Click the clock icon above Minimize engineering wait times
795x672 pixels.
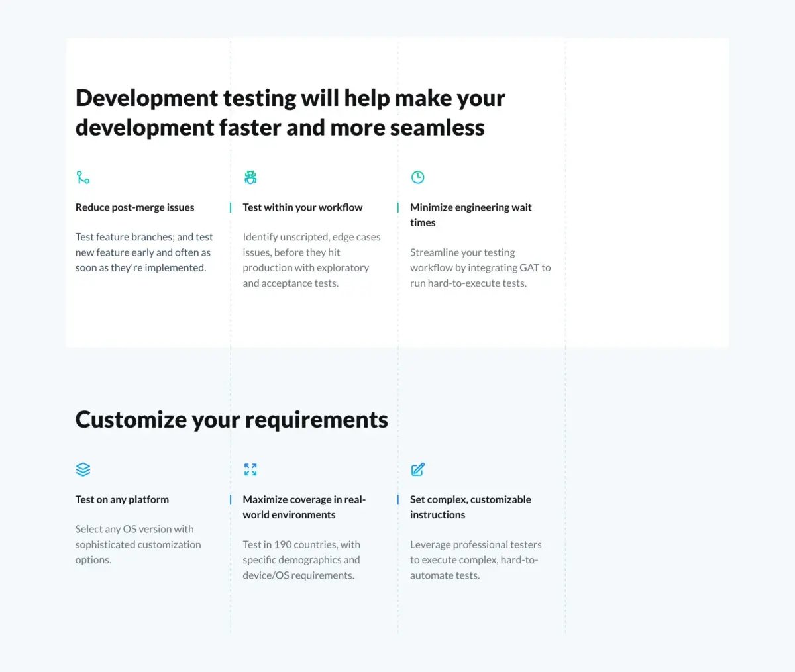tap(417, 177)
